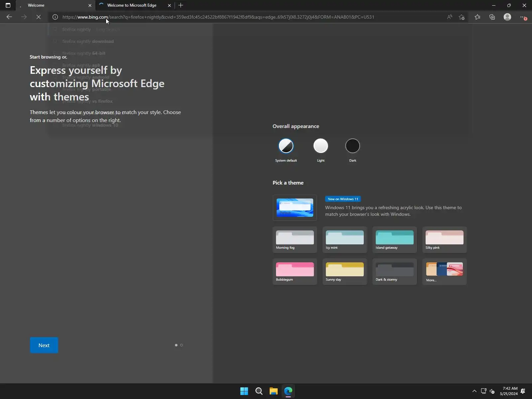The height and width of the screenshot is (399, 532).
Task: Open a new tab
Action: [181, 5]
